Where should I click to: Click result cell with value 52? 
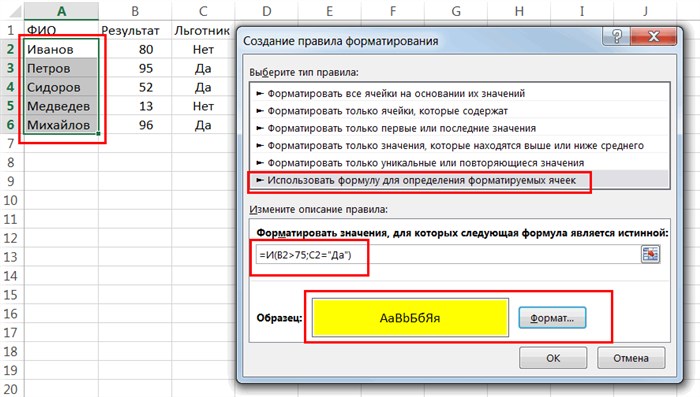[135, 87]
